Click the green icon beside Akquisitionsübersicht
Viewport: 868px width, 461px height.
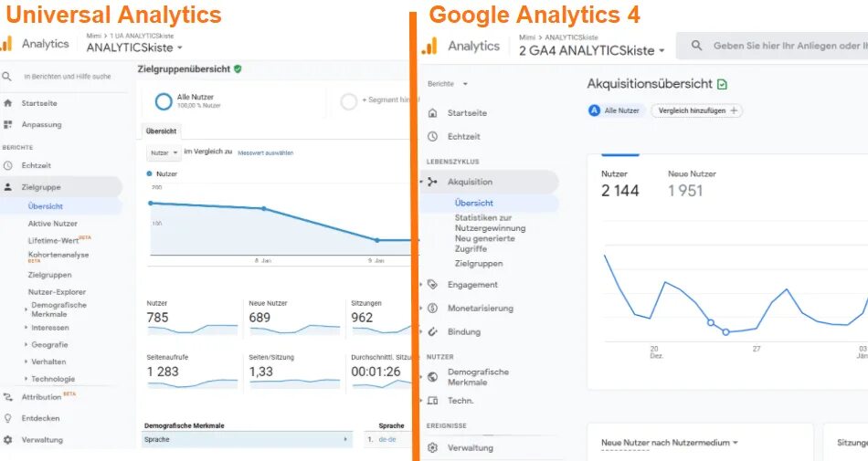click(x=722, y=85)
